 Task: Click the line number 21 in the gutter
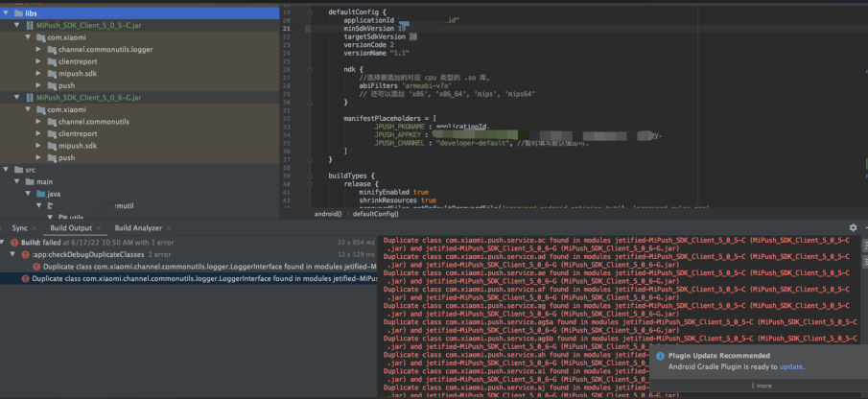pos(286,28)
